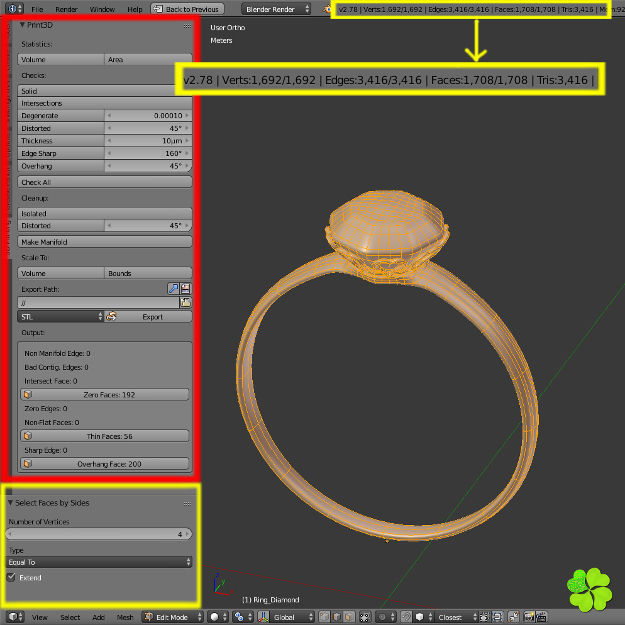Click the OpenGL render animation icon
The height and width of the screenshot is (625, 625).
click(x=541, y=617)
